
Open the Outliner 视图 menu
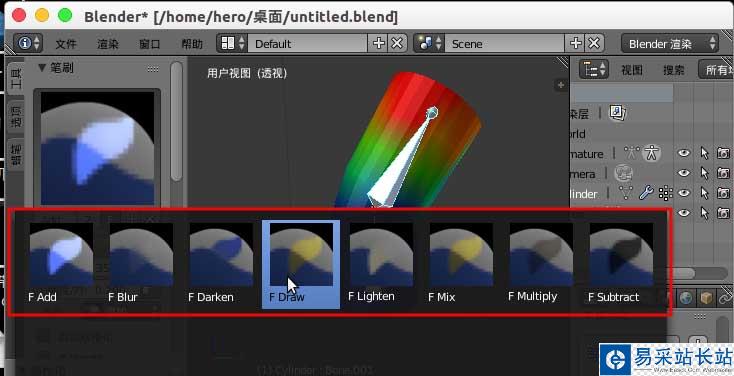631,70
